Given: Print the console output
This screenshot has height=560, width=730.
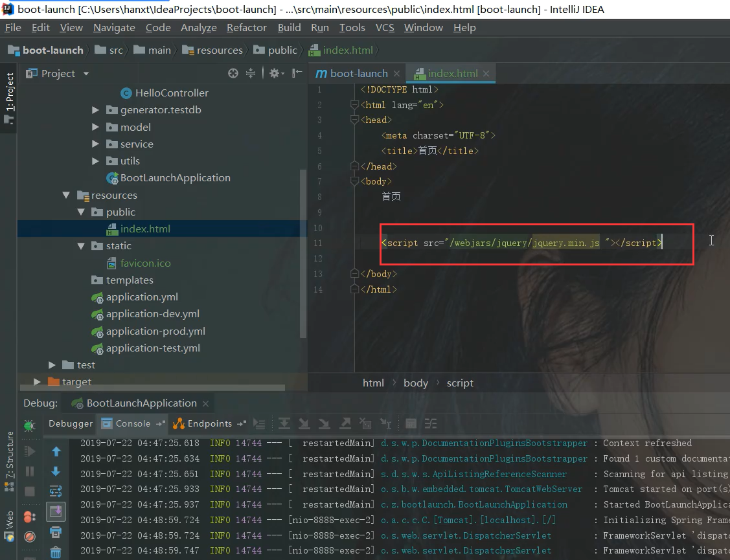Looking at the screenshot, I should click(x=56, y=532).
